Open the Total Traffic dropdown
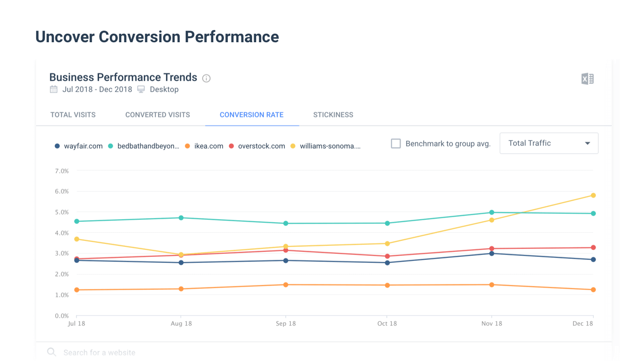This screenshot has height=361, width=644. [x=549, y=143]
